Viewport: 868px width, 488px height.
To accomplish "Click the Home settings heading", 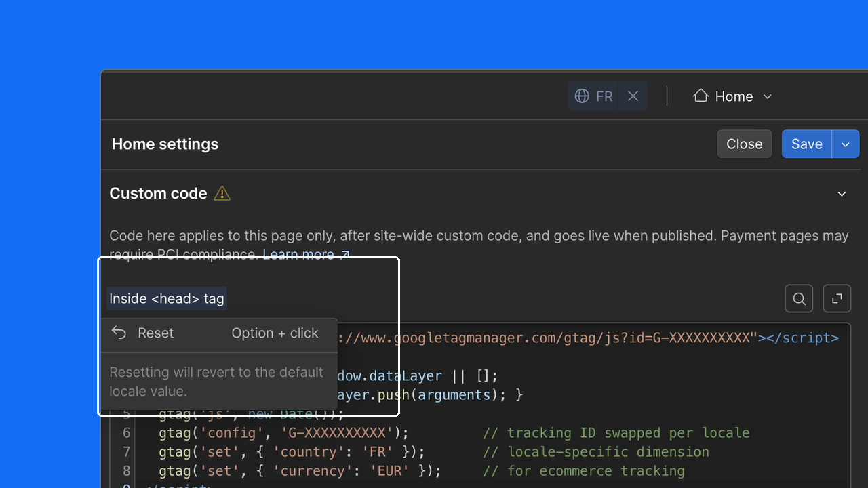I will (x=165, y=144).
